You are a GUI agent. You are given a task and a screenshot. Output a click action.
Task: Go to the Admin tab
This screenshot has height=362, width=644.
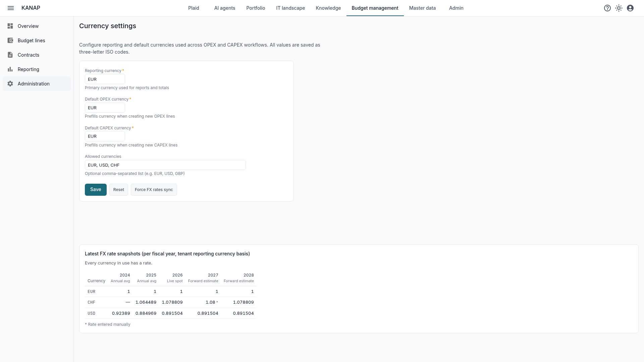point(456,8)
